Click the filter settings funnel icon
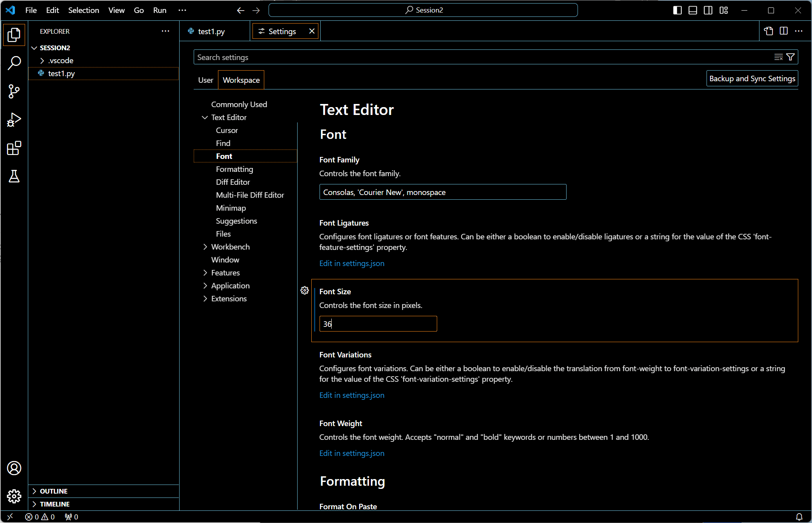Viewport: 812px width, 523px height. point(790,57)
